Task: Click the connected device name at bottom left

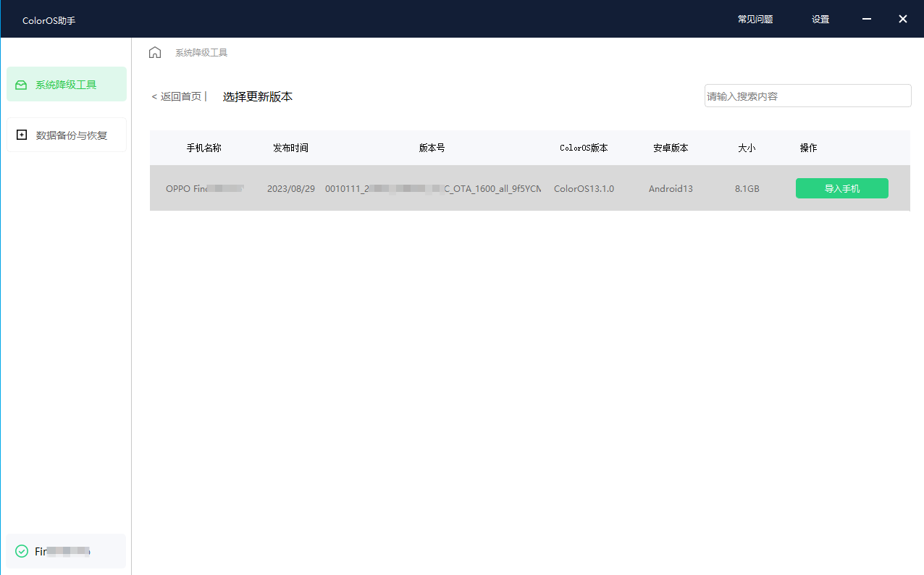Action: tap(62, 551)
